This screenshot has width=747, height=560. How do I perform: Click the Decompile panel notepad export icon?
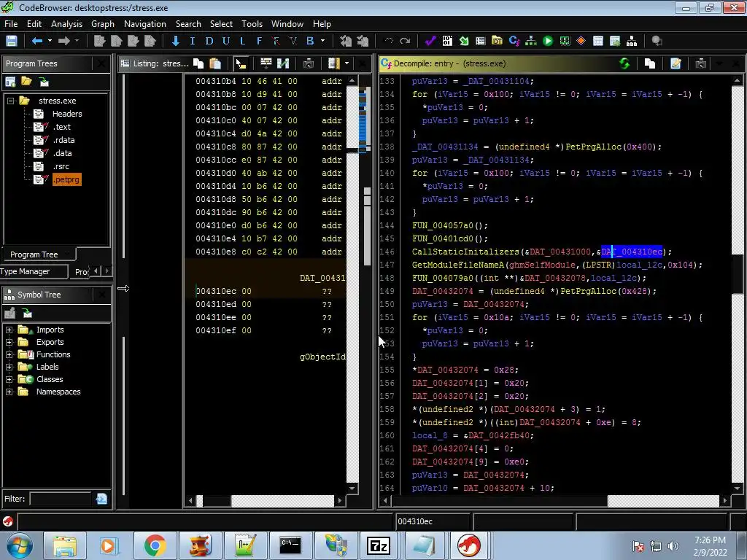pos(676,63)
